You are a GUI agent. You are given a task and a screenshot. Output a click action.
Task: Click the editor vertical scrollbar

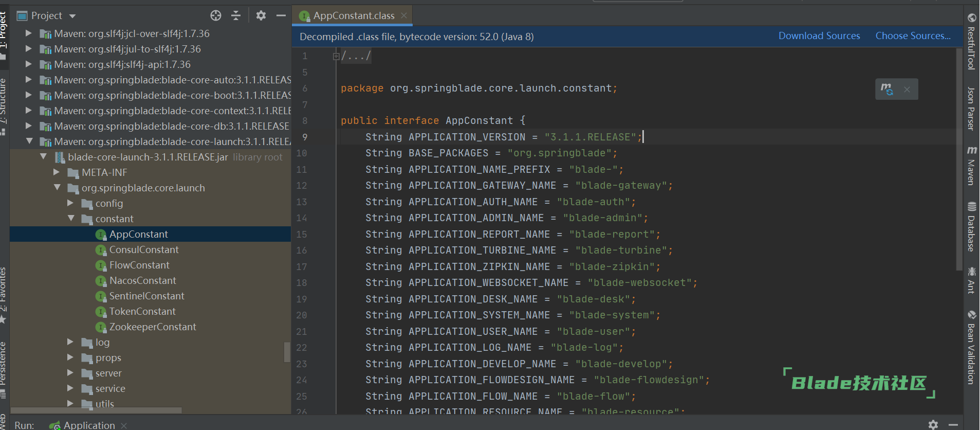(x=959, y=159)
